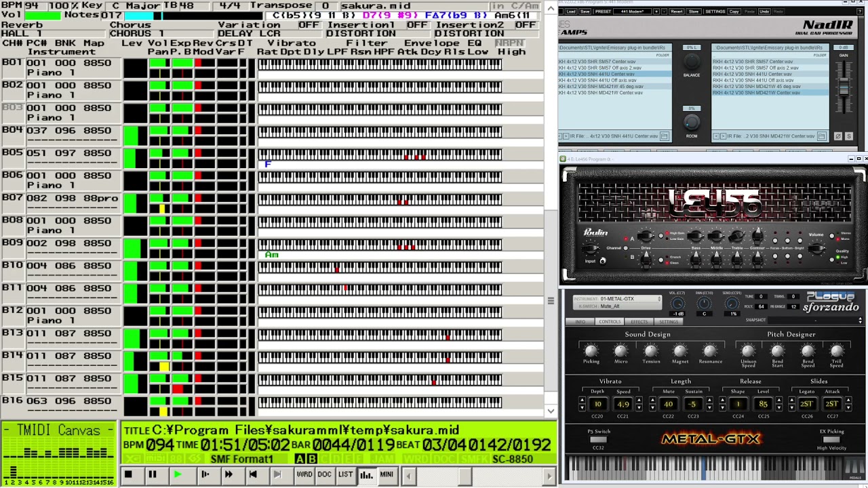Open right IR folder browser in NadIR

(821, 136)
